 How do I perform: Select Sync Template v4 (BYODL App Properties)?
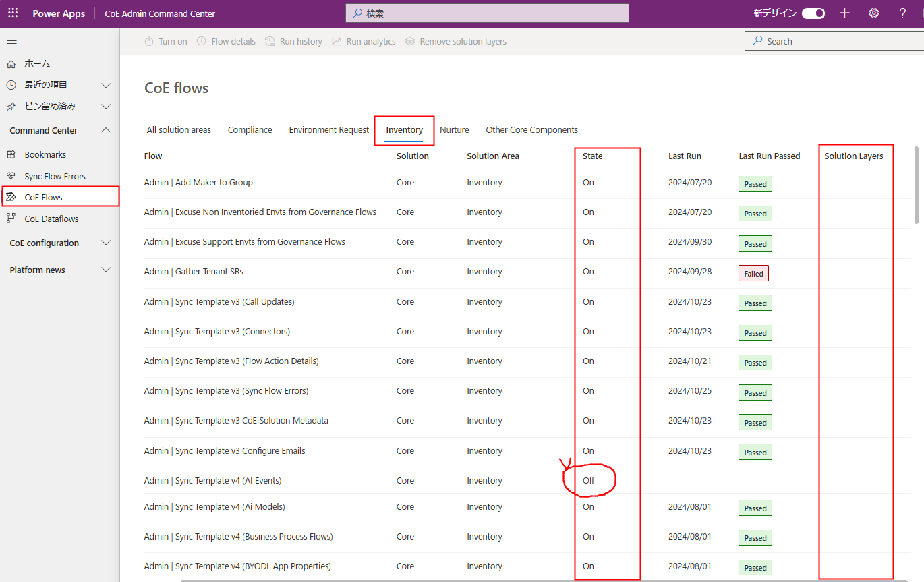click(x=237, y=566)
